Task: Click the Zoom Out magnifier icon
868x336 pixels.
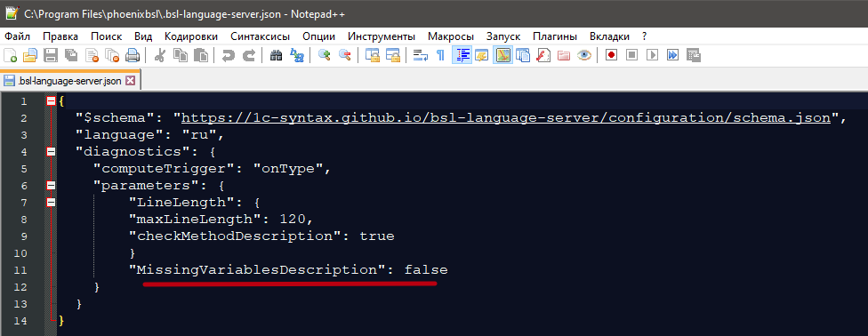Action: pyautogui.click(x=345, y=55)
